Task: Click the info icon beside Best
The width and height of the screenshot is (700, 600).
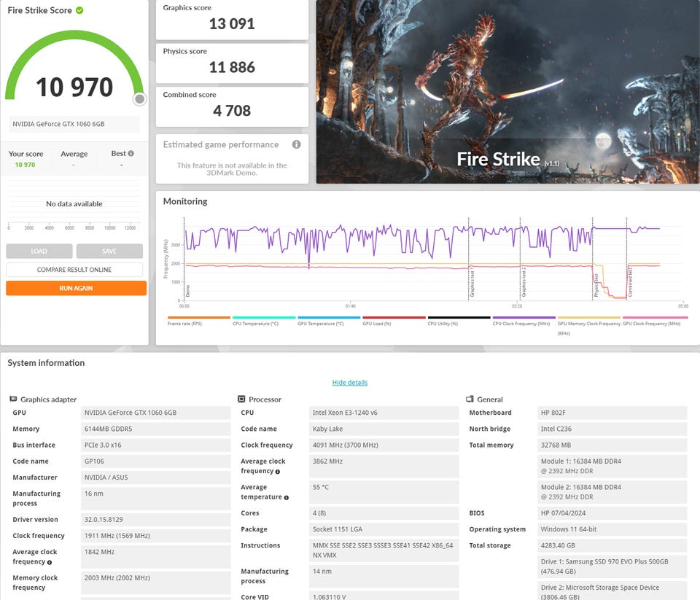Action: coord(131,153)
